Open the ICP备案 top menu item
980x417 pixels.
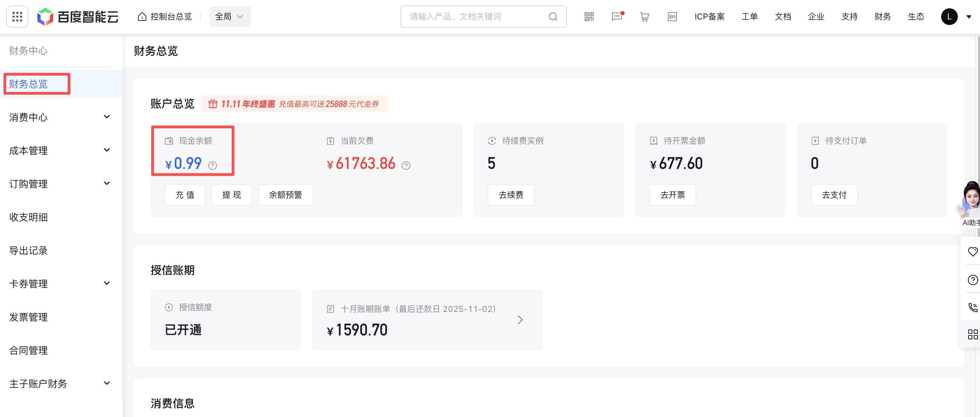[x=709, y=17]
